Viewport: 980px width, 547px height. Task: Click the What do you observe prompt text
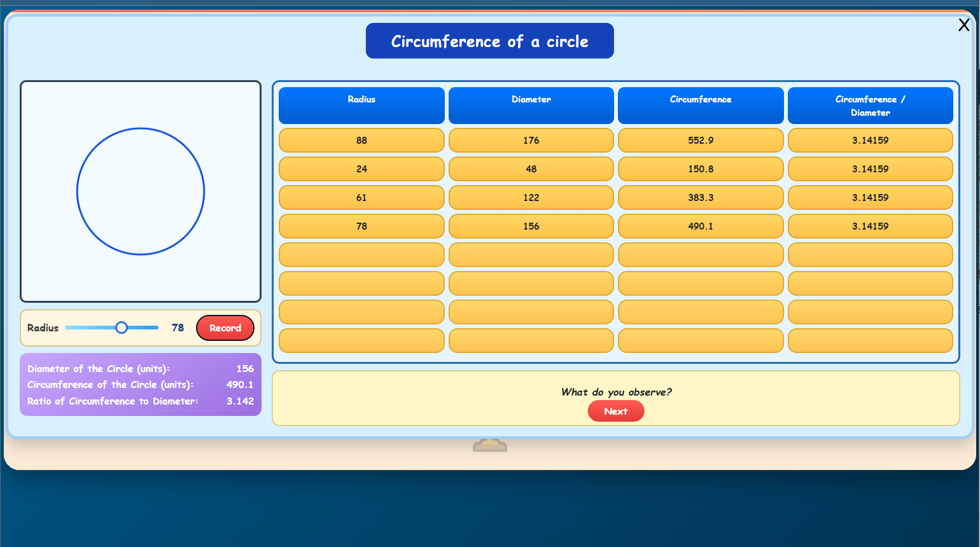pyautogui.click(x=615, y=392)
